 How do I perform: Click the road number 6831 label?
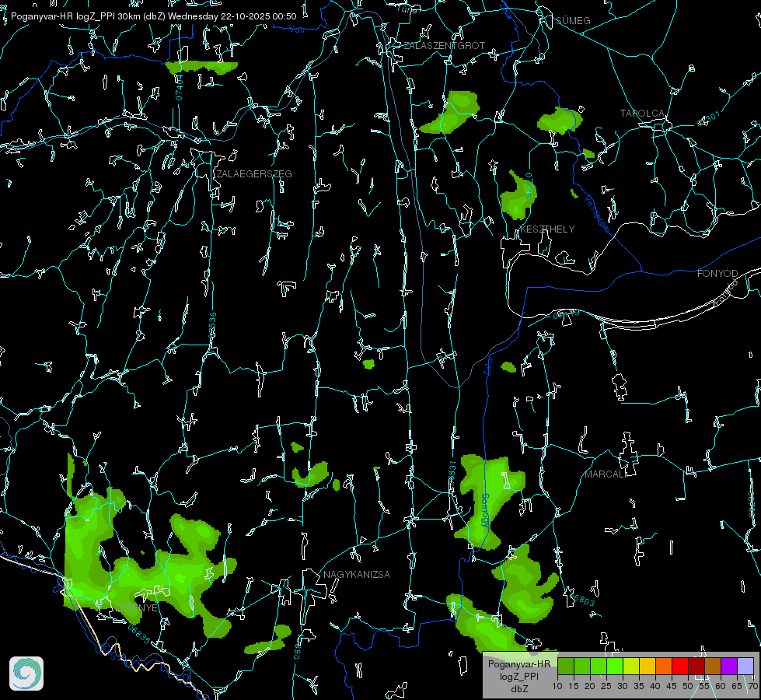[x=452, y=471]
